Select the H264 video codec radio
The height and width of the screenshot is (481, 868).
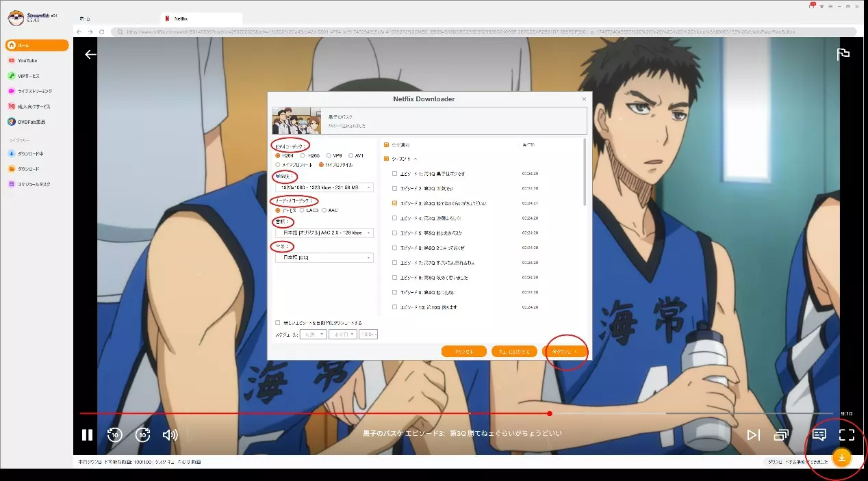[277, 155]
